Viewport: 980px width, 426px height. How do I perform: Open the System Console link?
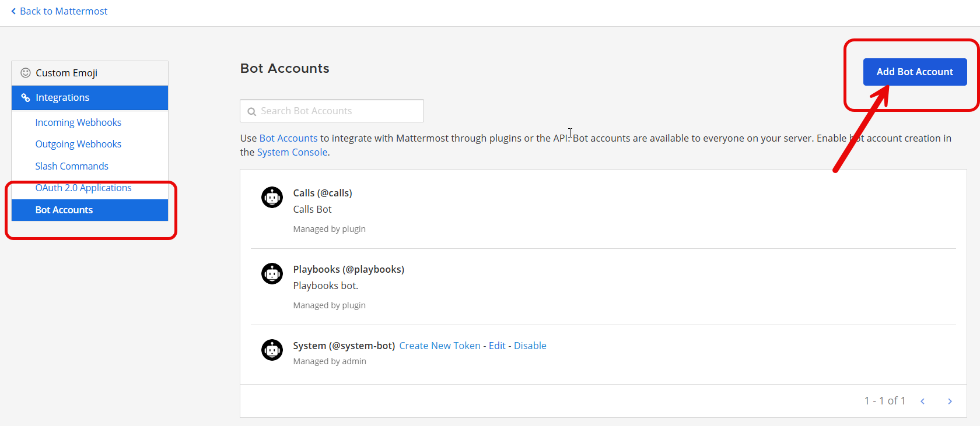[x=292, y=152]
